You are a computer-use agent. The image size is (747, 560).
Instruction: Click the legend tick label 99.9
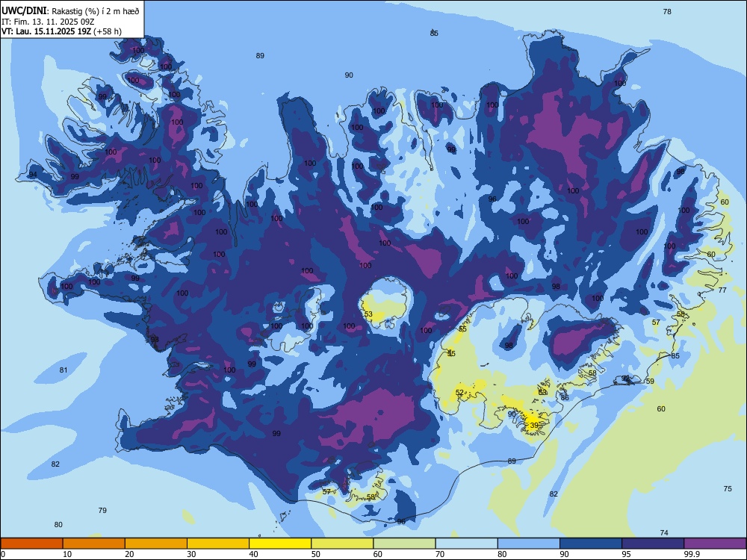pyautogui.click(x=692, y=554)
